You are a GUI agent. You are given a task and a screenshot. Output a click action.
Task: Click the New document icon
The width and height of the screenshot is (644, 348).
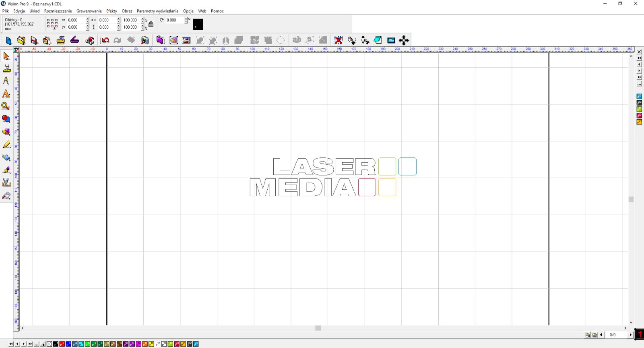pos(8,40)
